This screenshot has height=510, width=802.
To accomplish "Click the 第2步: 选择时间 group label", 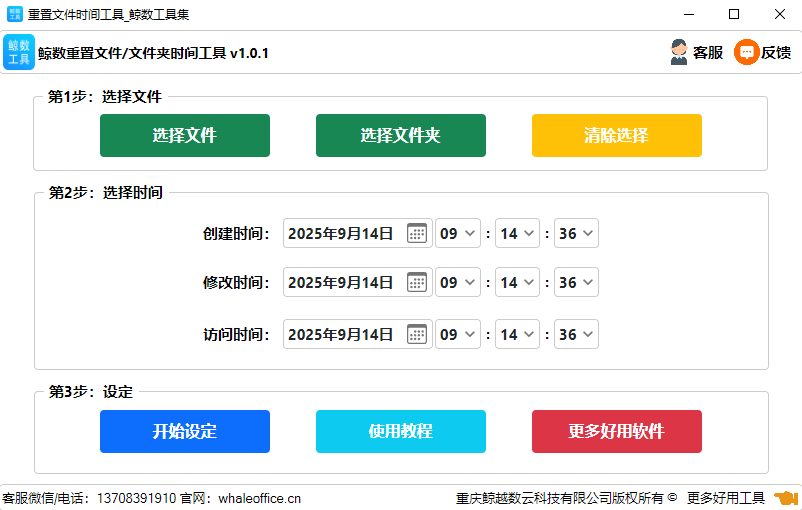I will pyautogui.click(x=105, y=192).
